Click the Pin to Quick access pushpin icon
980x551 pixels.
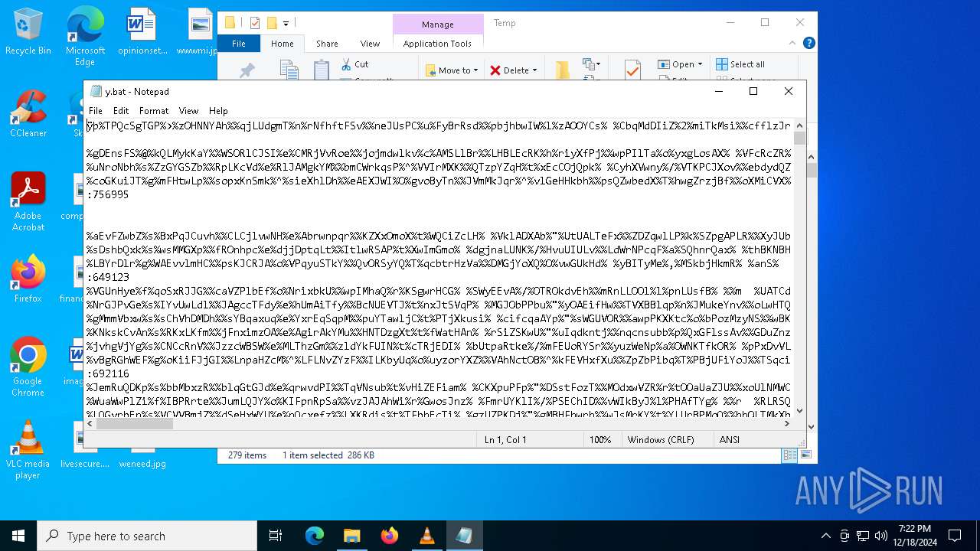(247, 70)
